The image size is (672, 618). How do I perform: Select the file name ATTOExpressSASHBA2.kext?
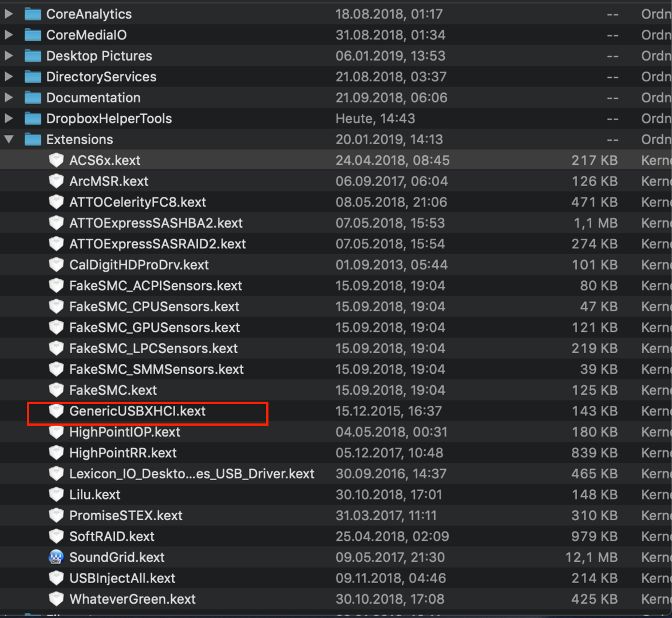[x=156, y=223]
